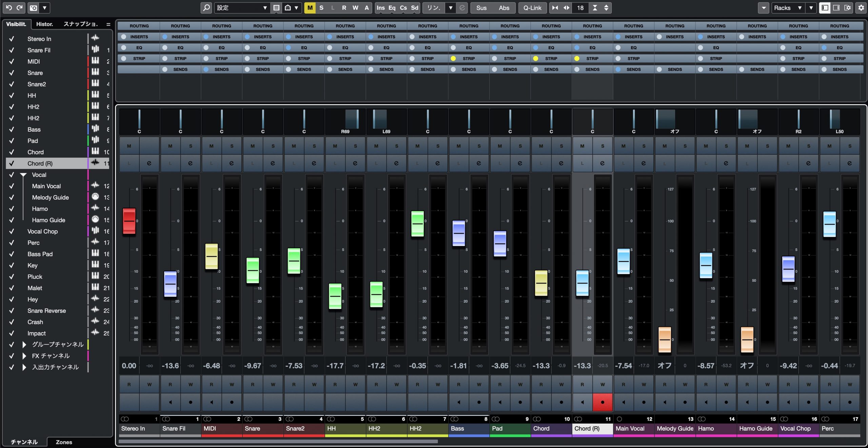Toggle the STRIP bypass on Bass
The image size is (868, 448).
453,58
